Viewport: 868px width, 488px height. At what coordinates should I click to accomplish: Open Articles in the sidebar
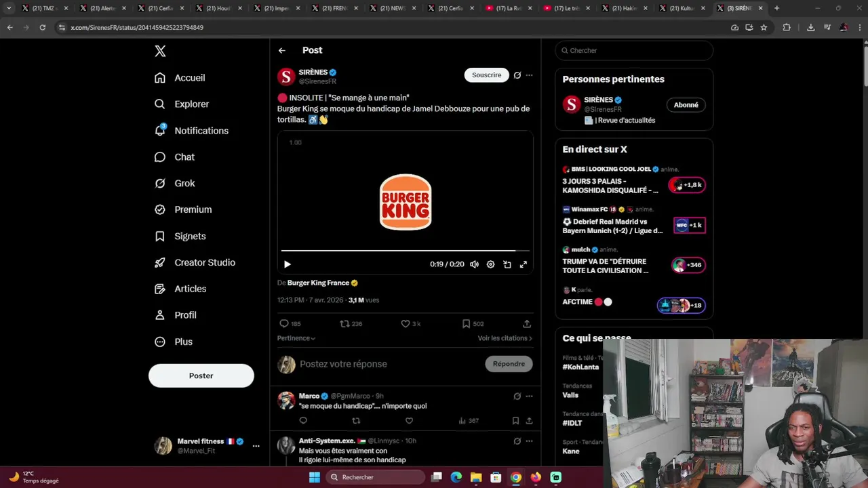[180, 289]
